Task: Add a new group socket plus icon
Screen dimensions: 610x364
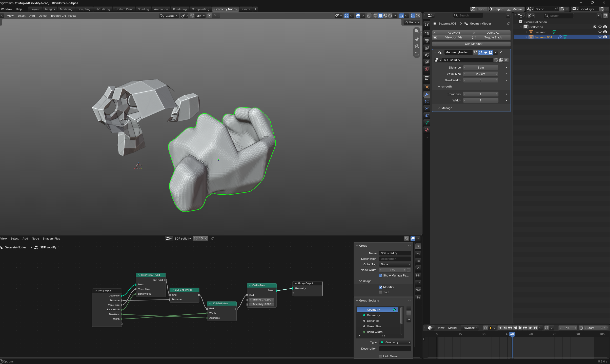Action: pos(409,308)
